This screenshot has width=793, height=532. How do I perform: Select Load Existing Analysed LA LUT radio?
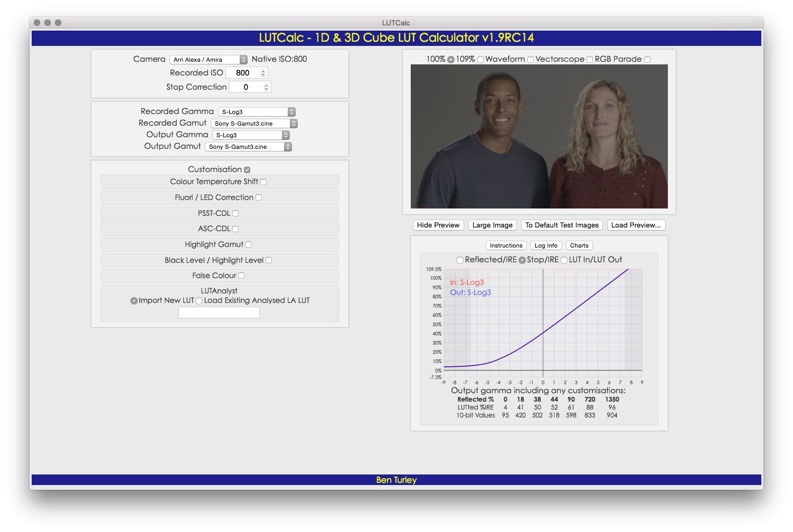click(x=199, y=301)
